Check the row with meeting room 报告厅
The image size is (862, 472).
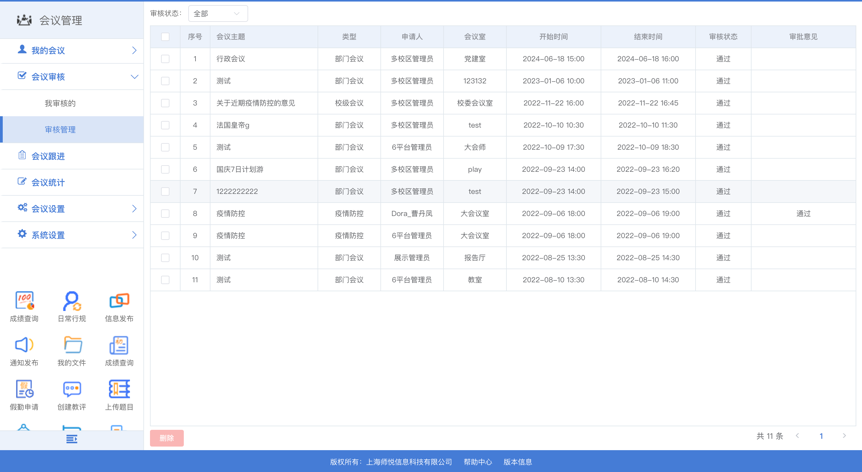165,258
